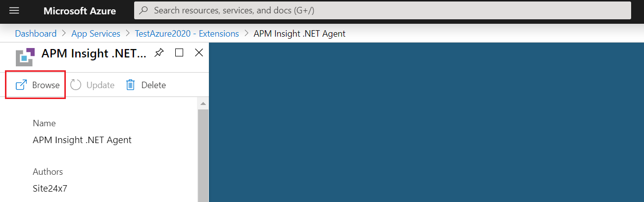The image size is (644, 202).
Task: Click the search magnifier icon
Action: 144,10
